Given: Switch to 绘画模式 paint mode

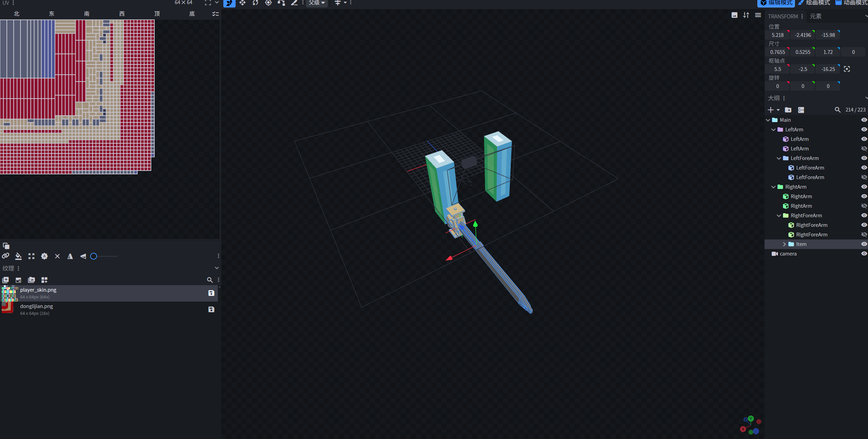Looking at the screenshot, I should tap(814, 3).
